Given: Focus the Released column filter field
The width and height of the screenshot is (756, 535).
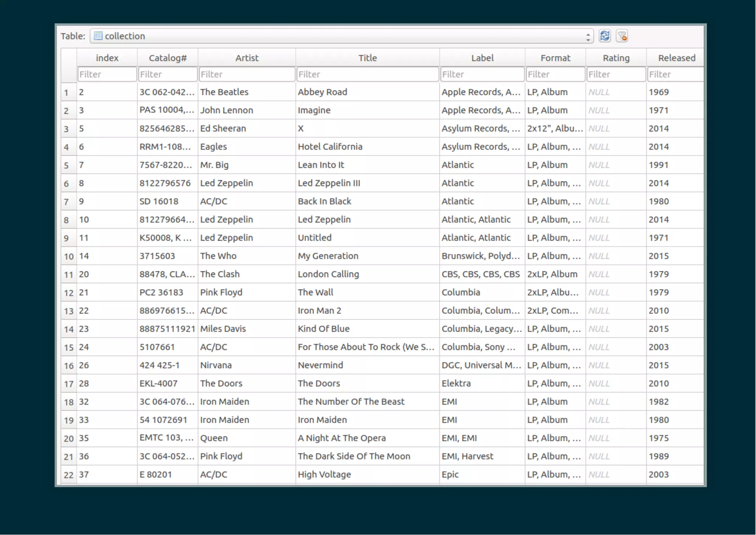Looking at the screenshot, I should pos(676,74).
